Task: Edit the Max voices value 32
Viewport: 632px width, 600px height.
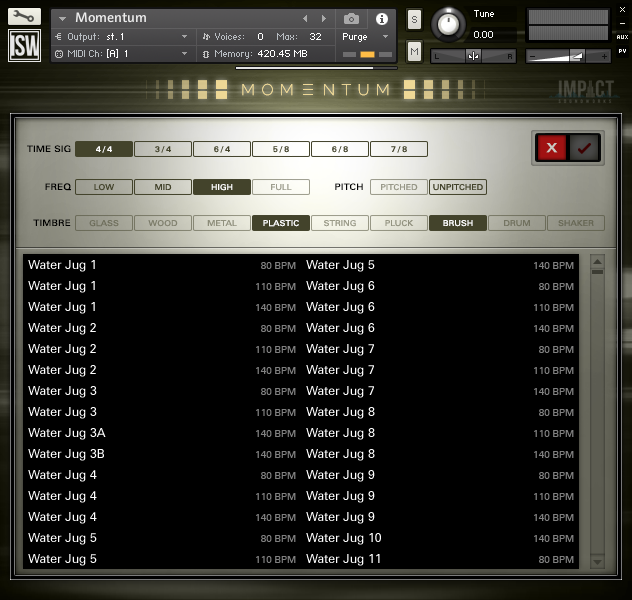Action: [x=315, y=37]
